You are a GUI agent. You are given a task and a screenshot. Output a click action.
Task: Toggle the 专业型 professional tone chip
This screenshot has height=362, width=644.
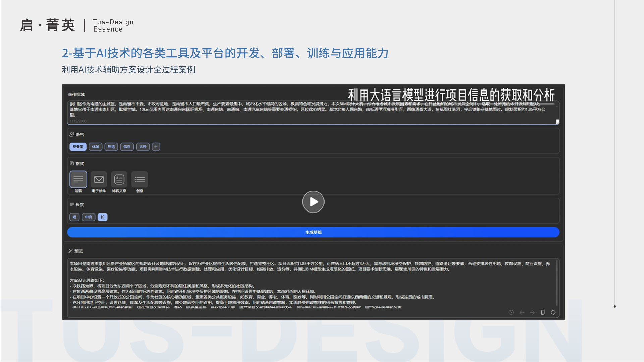click(x=78, y=147)
